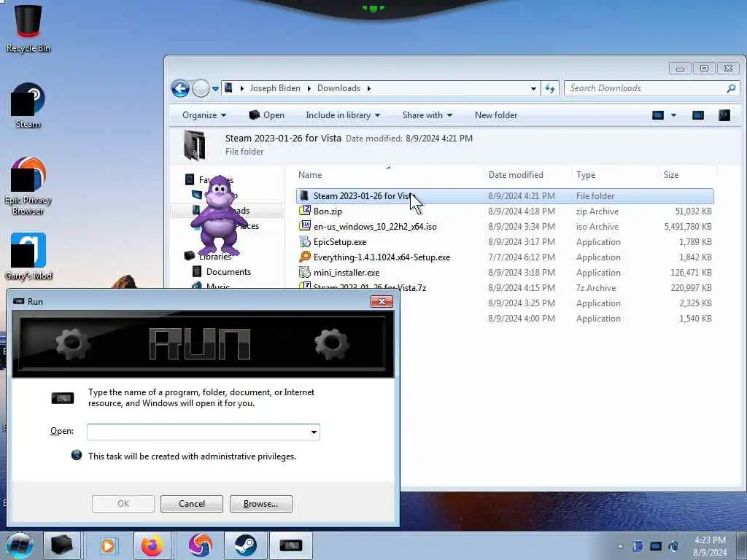Click the Refresh button beside address bar
747x560 pixels.
[x=550, y=88]
